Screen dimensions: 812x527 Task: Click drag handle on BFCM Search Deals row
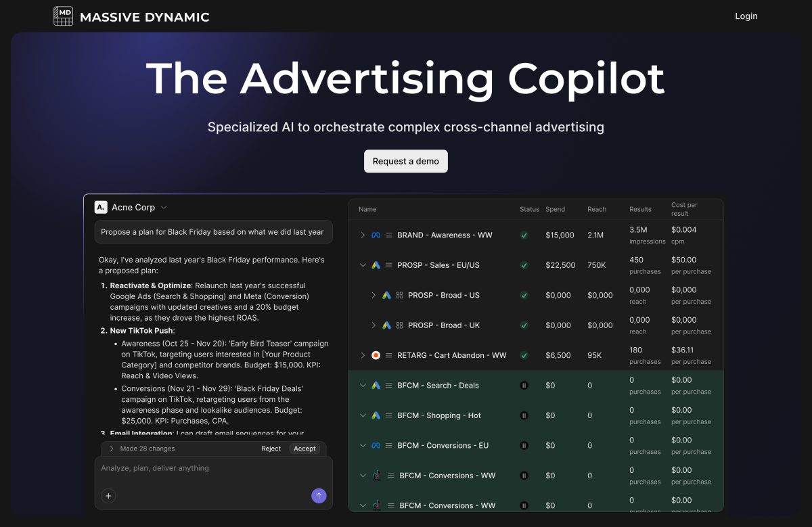[x=389, y=386]
